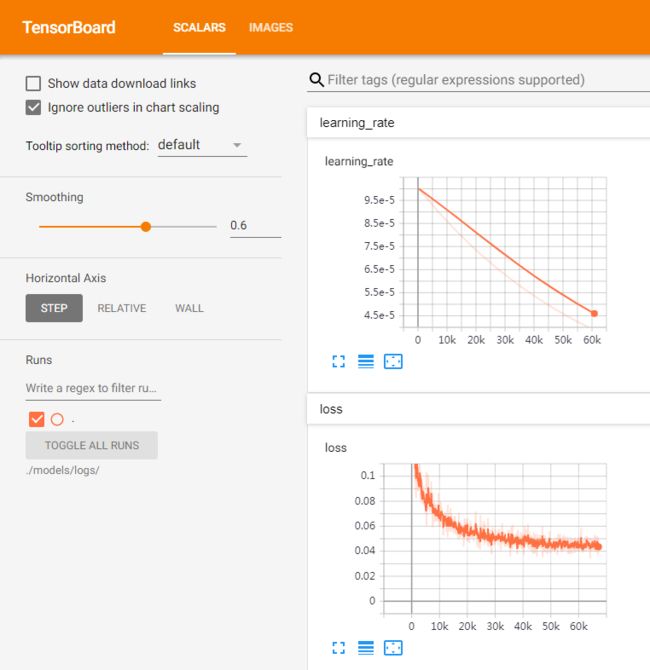Toggle y-axis log scale on loss chart
Viewport: 650px width, 670px height.
(366, 648)
